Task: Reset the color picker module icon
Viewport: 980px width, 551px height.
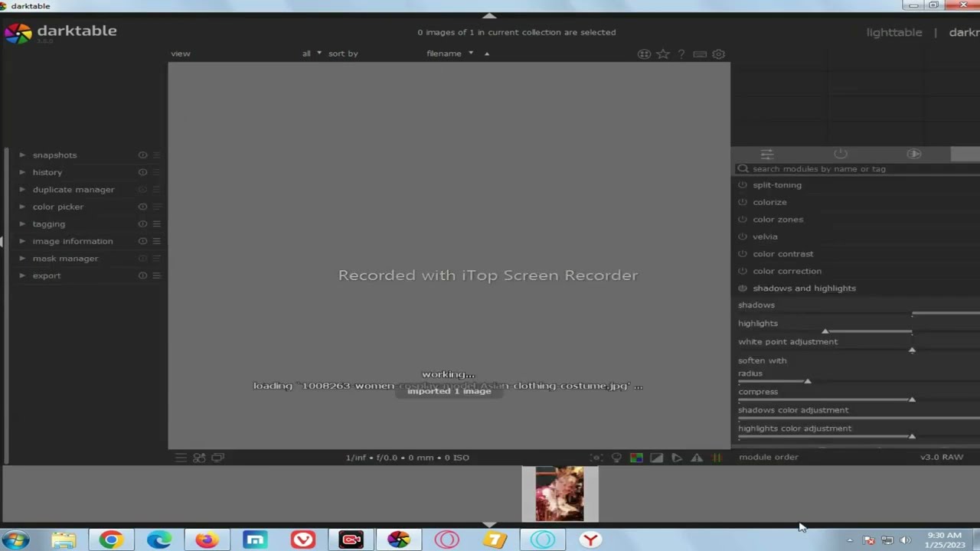Action: (142, 207)
